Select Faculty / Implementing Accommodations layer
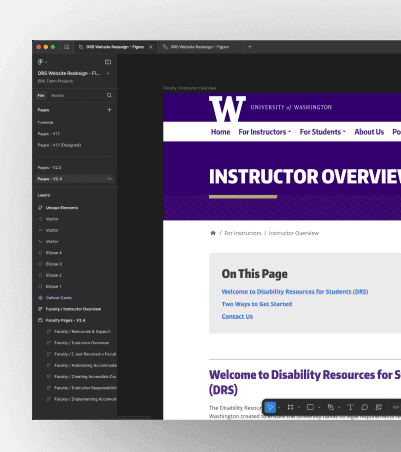This screenshot has width=401, height=452. point(85,399)
